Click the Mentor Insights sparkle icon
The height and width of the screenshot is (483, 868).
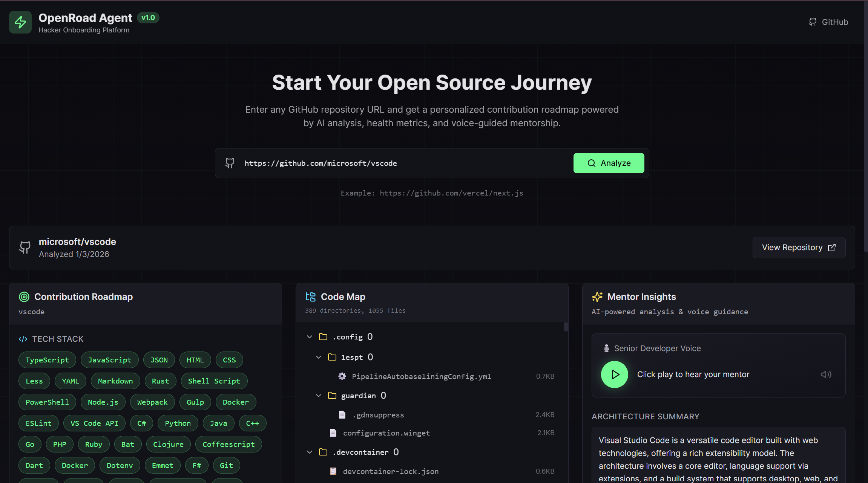[x=597, y=297]
